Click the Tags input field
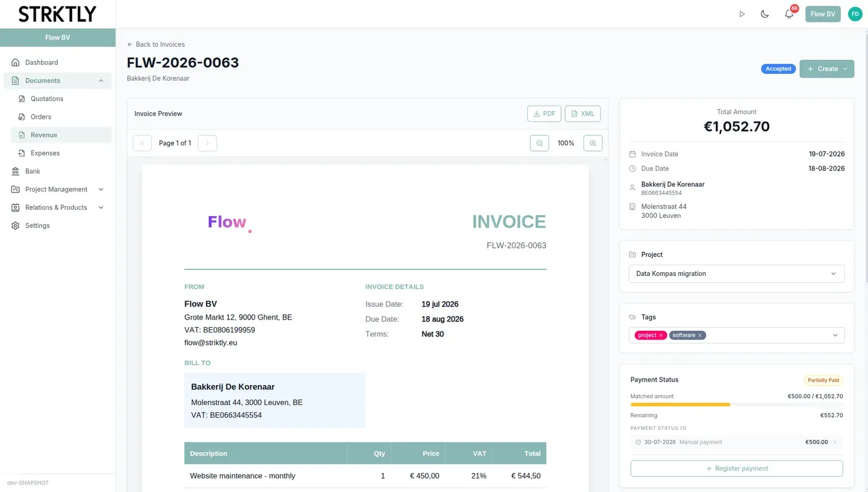This screenshot has height=492, width=868. point(736,335)
